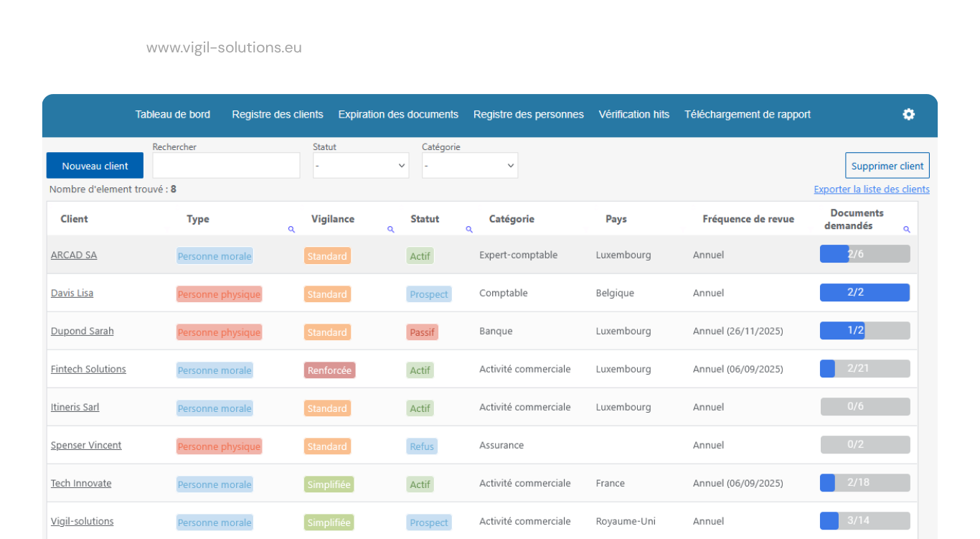
Task: Go to Expiration des documents
Action: (x=398, y=114)
